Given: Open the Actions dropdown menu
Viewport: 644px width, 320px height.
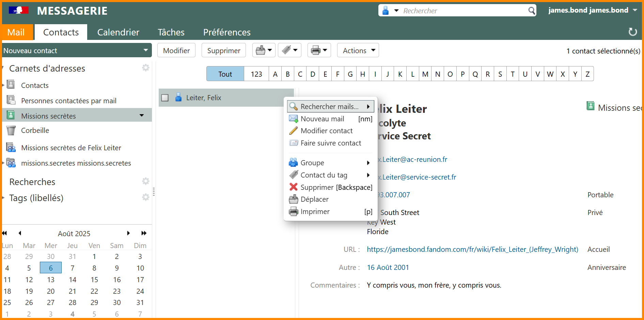Looking at the screenshot, I should pos(358,50).
